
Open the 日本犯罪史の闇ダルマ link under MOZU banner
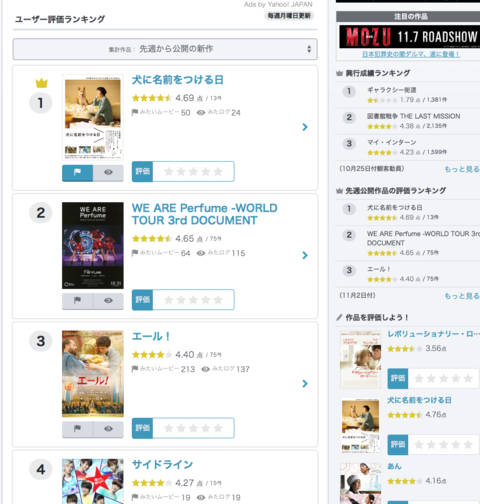pos(411,54)
